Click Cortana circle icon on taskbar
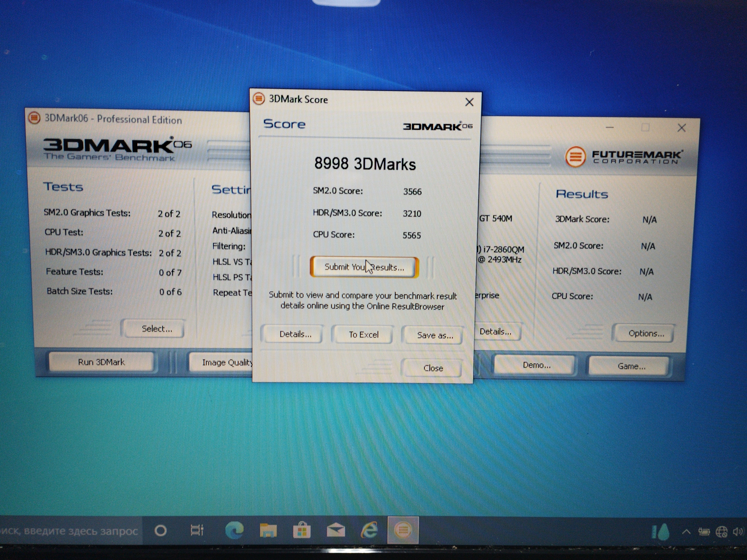The image size is (747, 560). [x=160, y=530]
